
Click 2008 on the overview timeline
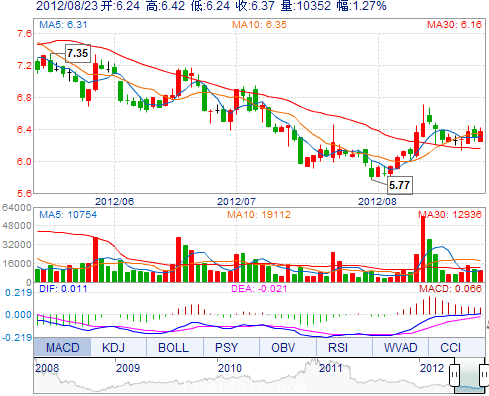pos(47,368)
